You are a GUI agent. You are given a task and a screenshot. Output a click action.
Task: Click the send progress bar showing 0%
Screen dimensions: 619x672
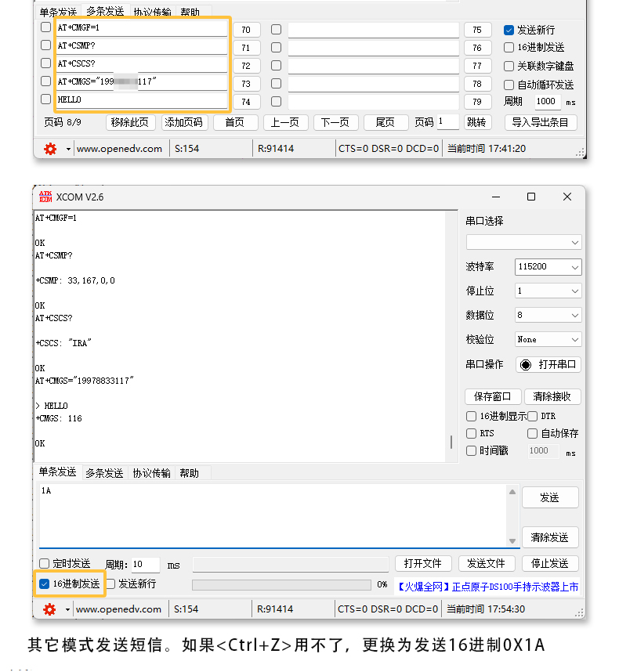pos(281,584)
